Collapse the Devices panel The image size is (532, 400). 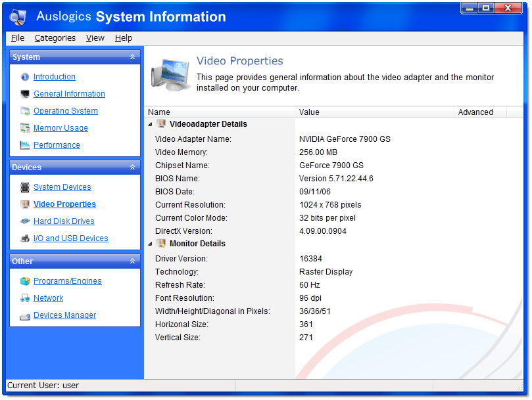(x=133, y=167)
